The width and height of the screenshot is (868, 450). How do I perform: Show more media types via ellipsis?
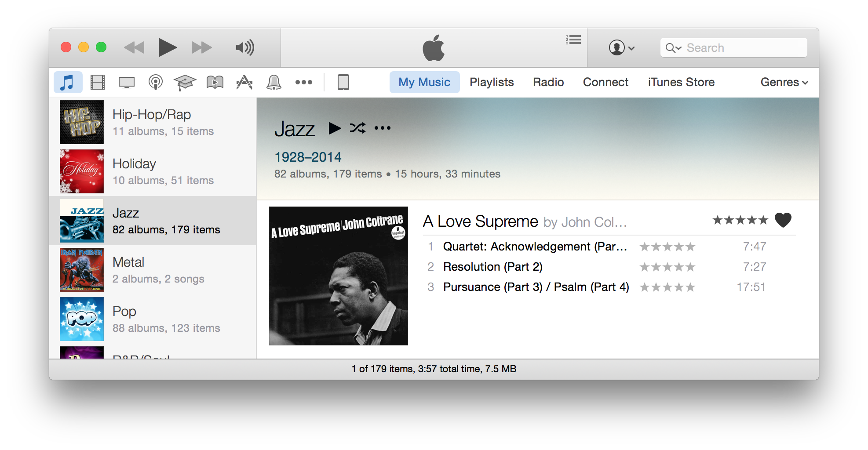tap(303, 82)
